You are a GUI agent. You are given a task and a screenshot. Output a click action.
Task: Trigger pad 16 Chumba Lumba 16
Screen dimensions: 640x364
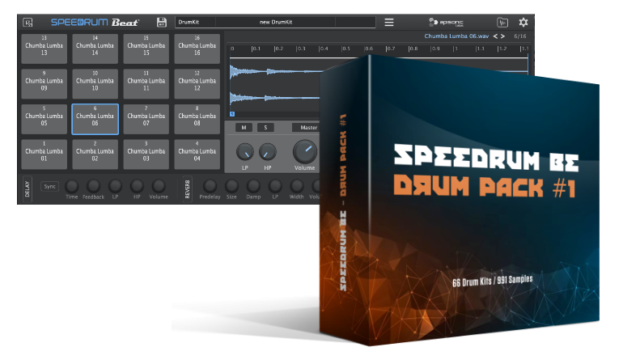[197, 49]
